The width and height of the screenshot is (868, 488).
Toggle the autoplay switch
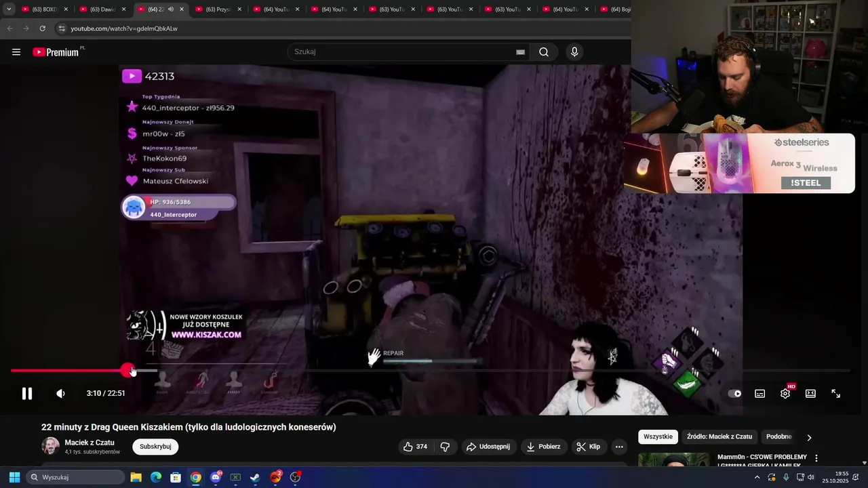pyautogui.click(x=734, y=393)
